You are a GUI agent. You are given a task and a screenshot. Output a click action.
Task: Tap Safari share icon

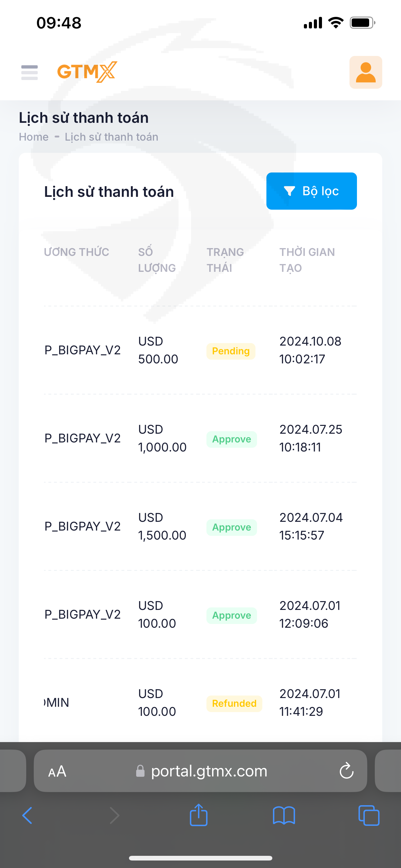click(199, 815)
